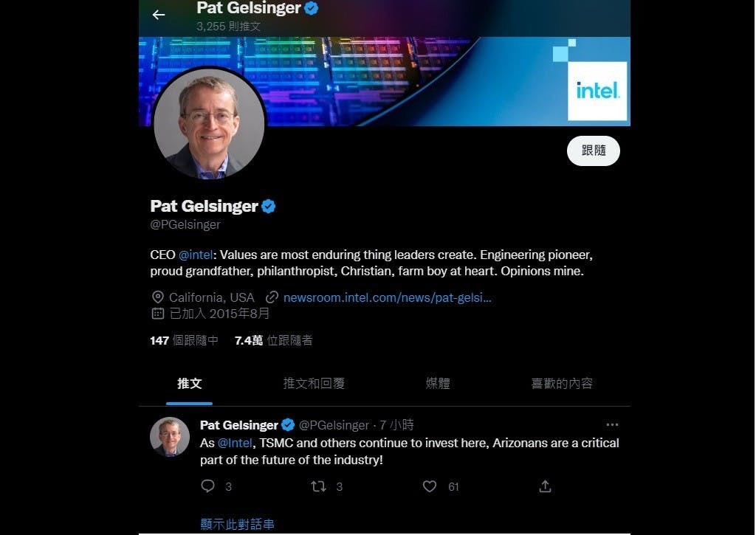Click the reply icon on the tweet
Screen dimensions: 756x535
coord(207,486)
